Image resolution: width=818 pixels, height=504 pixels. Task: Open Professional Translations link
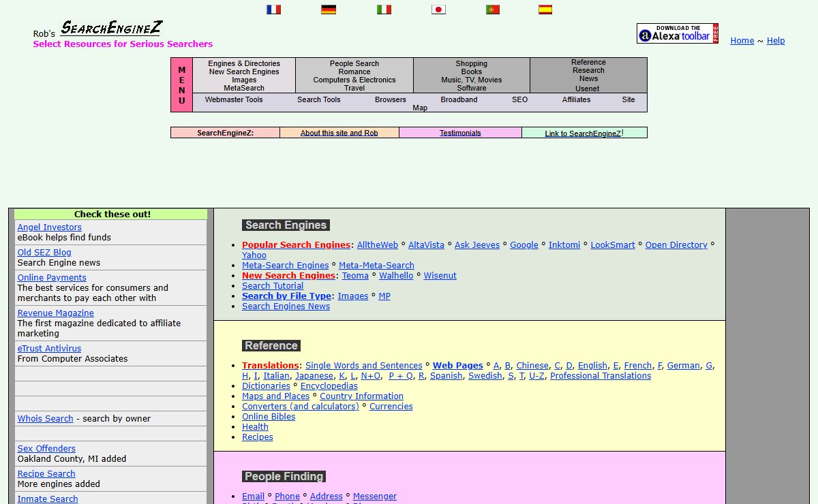coord(601,376)
